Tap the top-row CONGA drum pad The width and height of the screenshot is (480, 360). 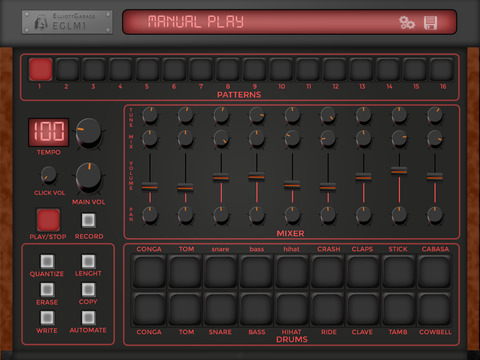click(149, 271)
